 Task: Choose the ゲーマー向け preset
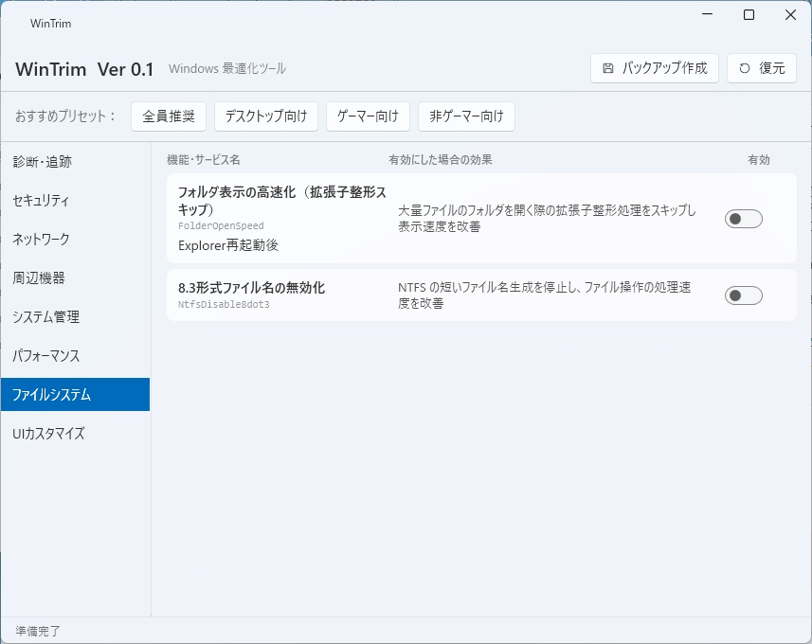[369, 116]
